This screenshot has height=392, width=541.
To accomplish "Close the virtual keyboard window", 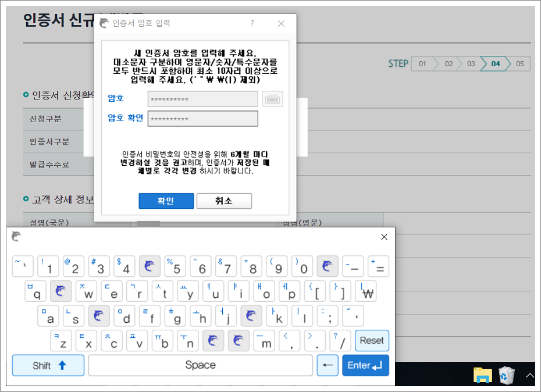I will pyautogui.click(x=384, y=237).
